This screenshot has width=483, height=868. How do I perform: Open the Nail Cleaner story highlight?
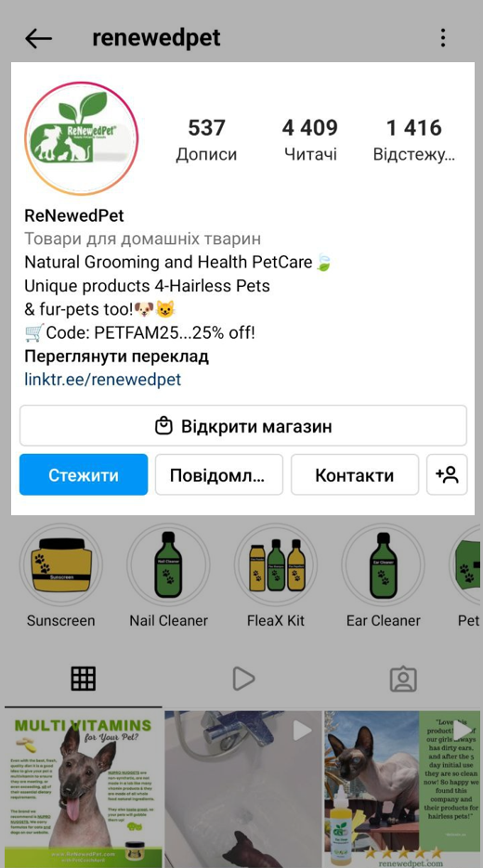pos(168,565)
